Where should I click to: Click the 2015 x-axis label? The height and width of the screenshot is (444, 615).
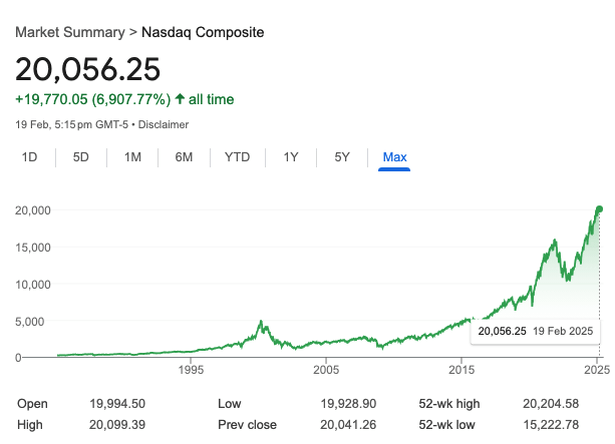462,370
